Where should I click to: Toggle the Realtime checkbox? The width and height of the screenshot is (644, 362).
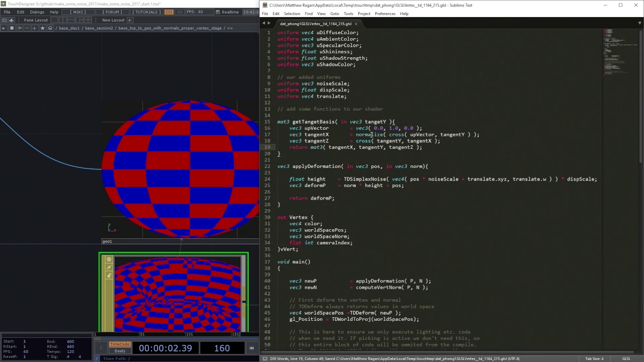pos(218,12)
